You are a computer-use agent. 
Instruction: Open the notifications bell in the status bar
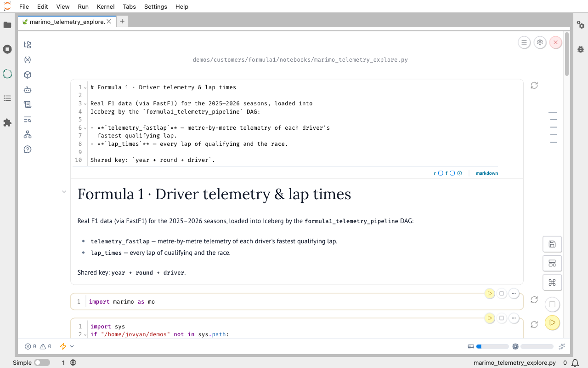(575, 362)
